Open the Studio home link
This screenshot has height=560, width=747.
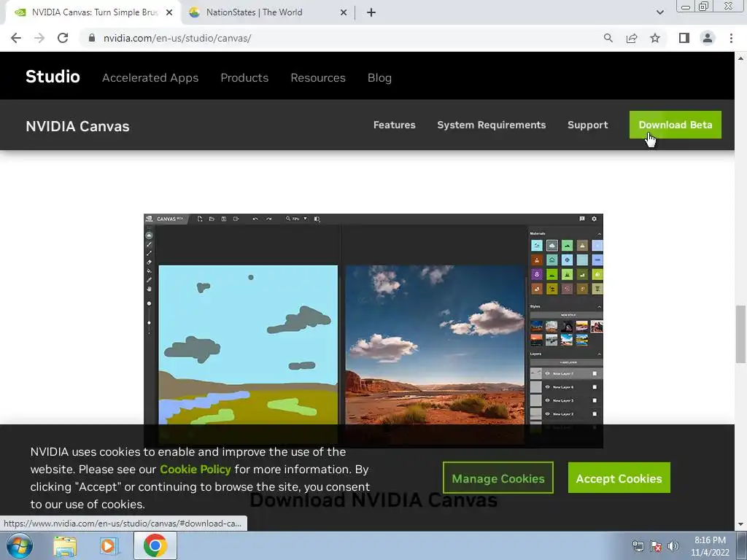[x=53, y=77]
